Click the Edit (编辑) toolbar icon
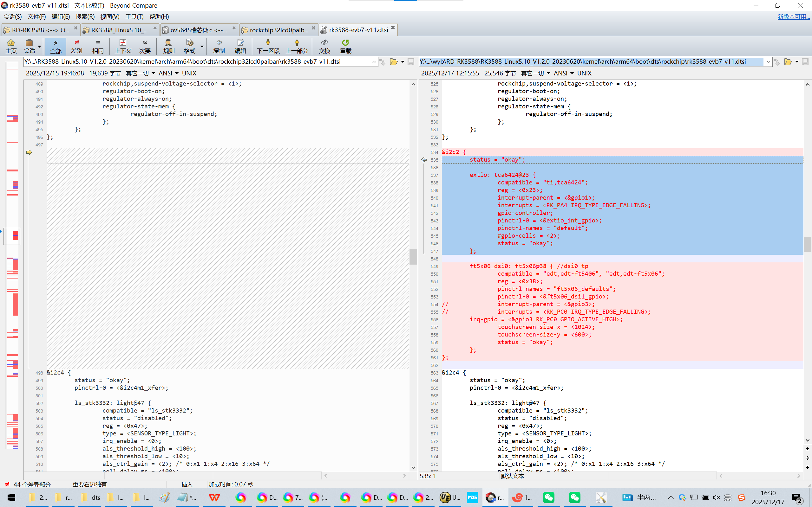 tap(240, 46)
